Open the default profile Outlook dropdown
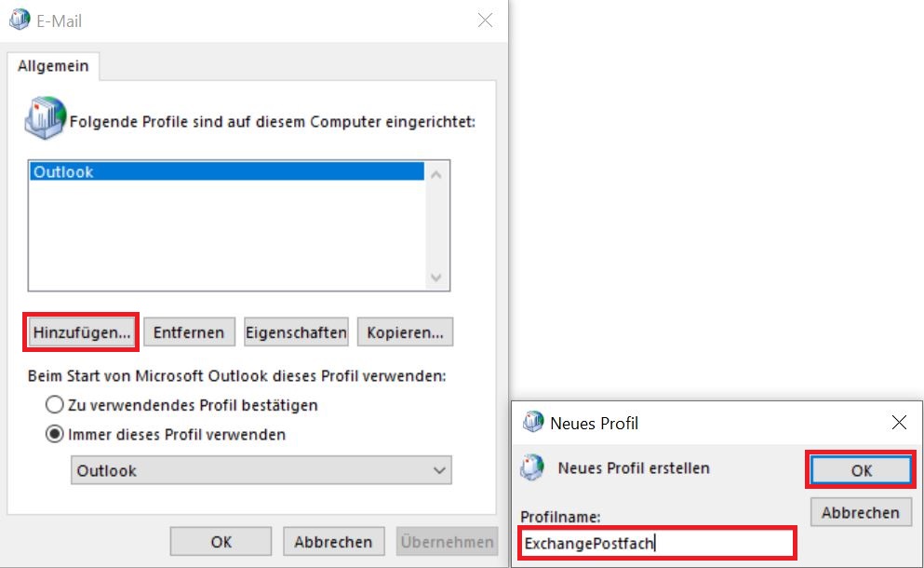924x568 pixels. tap(261, 471)
